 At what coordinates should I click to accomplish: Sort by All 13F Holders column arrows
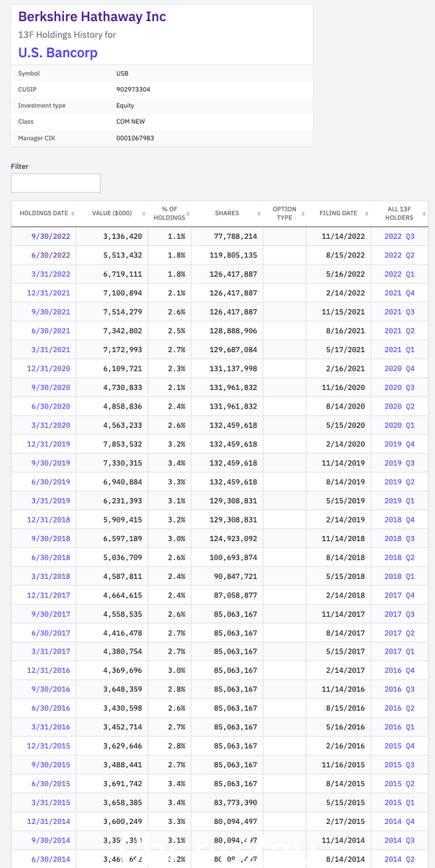(x=424, y=213)
